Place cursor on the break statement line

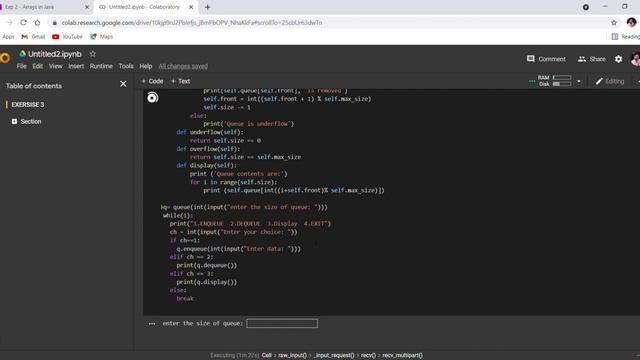tap(185, 298)
